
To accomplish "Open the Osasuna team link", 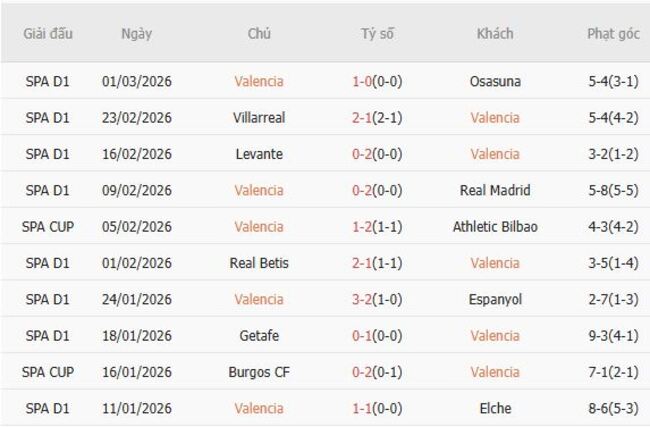I will tap(495, 81).
